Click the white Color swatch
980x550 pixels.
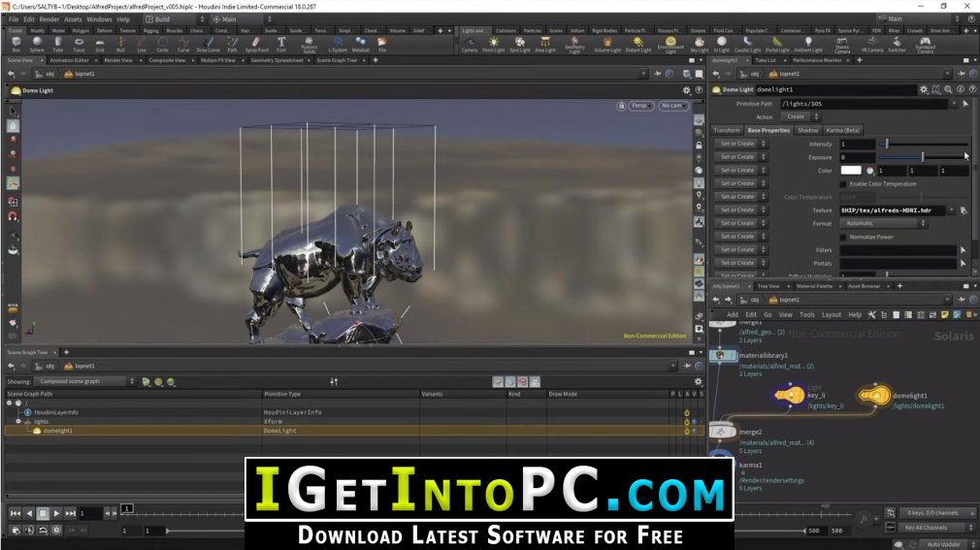click(x=850, y=171)
